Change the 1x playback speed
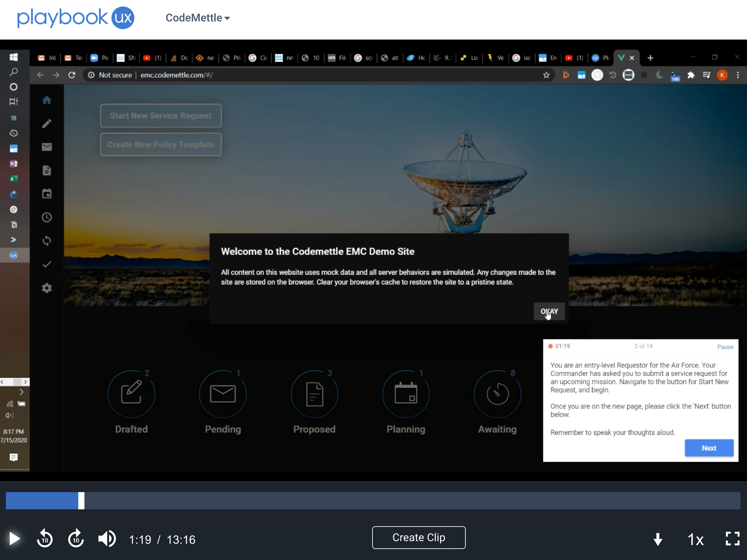This screenshot has width=747, height=560. point(695,540)
